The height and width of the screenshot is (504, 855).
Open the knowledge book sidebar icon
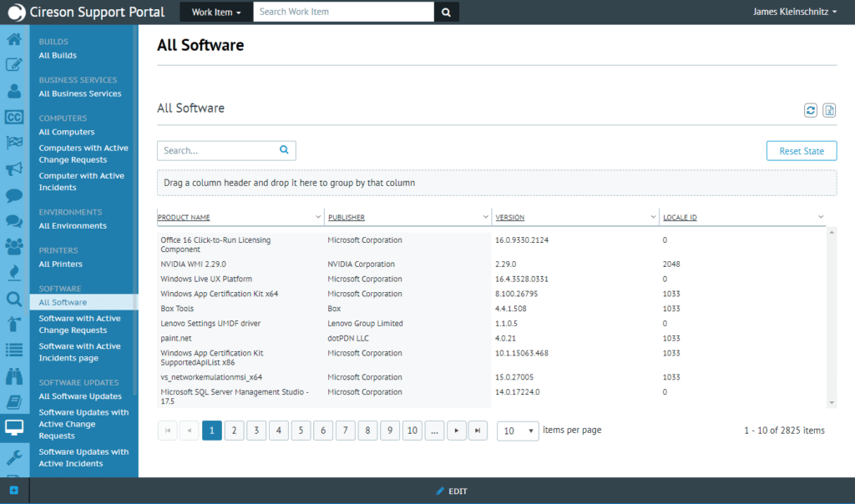14,402
